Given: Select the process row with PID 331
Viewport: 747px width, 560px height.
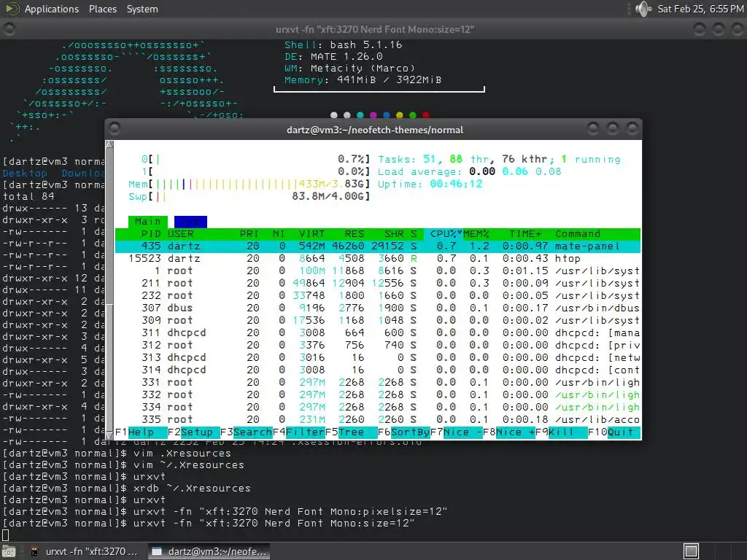Looking at the screenshot, I should [378, 382].
